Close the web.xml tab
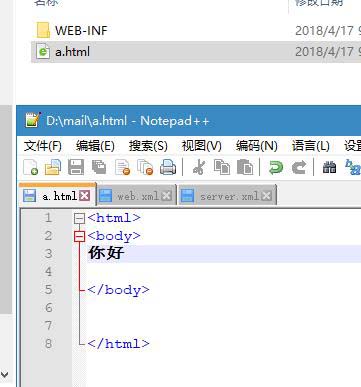This screenshot has height=387, width=361. pyautogui.click(x=166, y=196)
